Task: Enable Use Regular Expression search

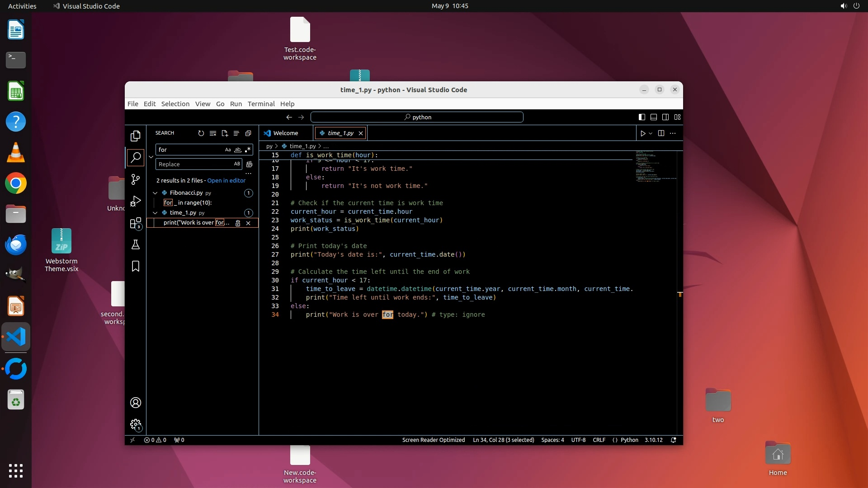Action: [248, 150]
